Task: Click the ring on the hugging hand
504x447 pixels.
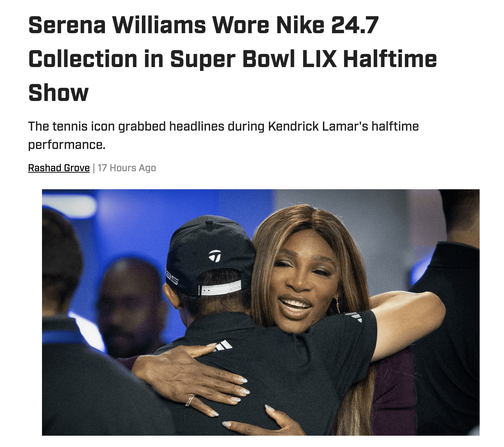Action: point(190,400)
